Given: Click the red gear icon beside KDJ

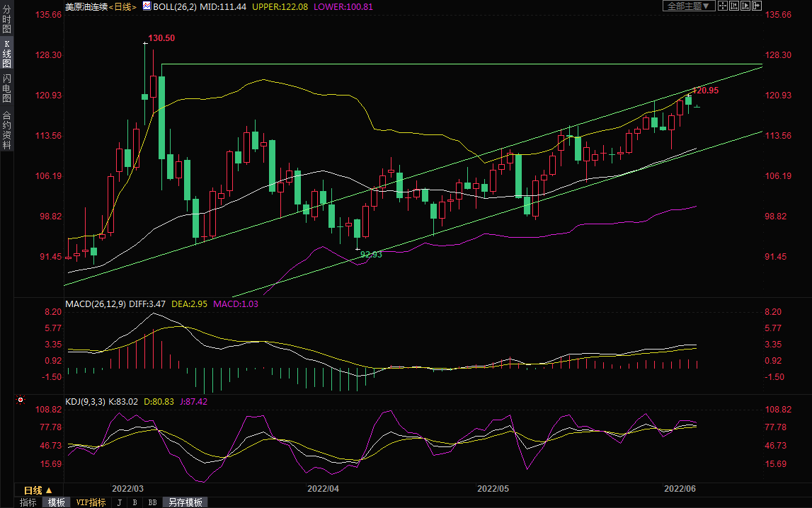Looking at the screenshot, I should (21, 401).
